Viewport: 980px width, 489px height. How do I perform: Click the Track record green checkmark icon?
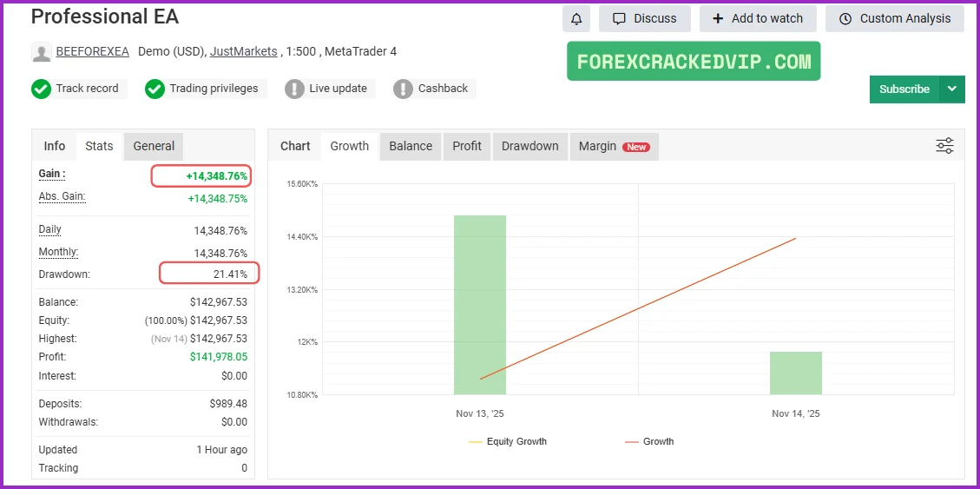(41, 89)
